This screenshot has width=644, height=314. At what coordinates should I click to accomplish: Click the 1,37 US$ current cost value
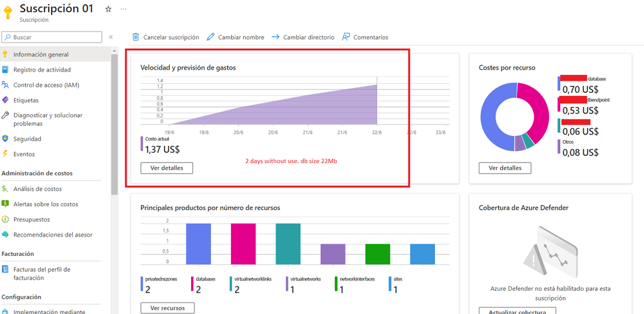point(162,150)
